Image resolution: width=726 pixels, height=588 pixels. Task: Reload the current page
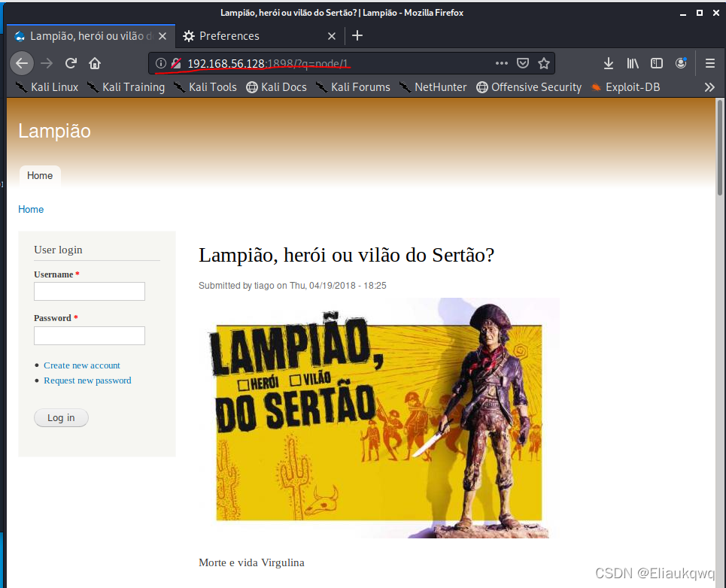(71, 63)
